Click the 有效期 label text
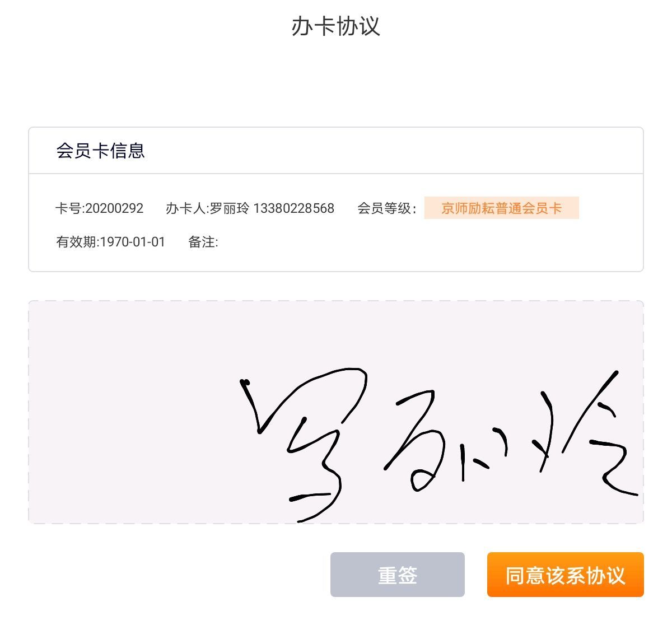The height and width of the screenshot is (625, 672). 77,242
